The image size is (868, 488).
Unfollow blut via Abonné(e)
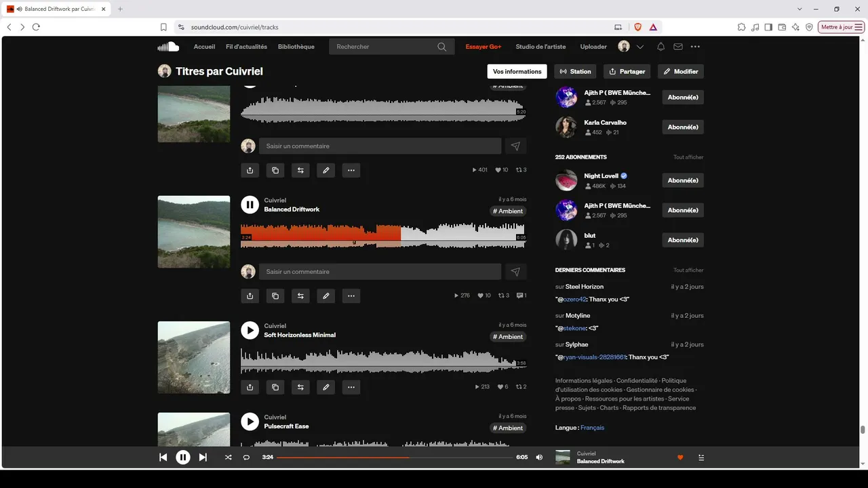pyautogui.click(x=683, y=240)
